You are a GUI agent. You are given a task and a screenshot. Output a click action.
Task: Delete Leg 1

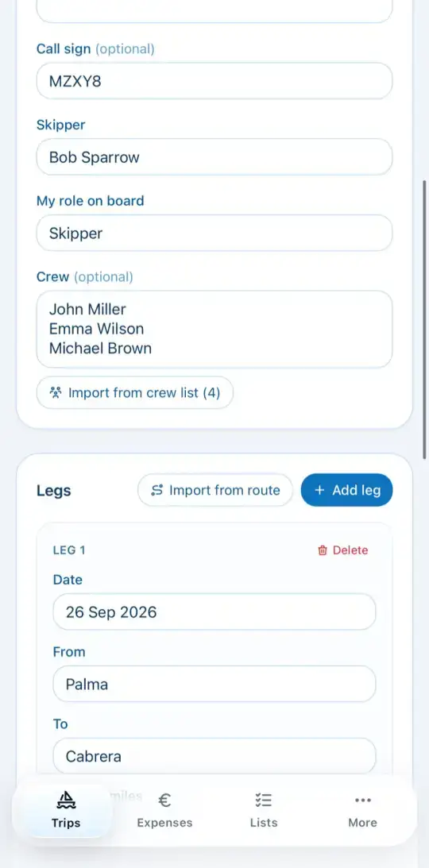coord(342,550)
